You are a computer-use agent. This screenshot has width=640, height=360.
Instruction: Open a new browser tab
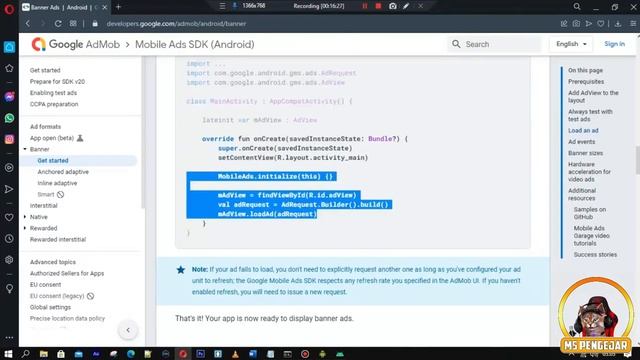[118, 7]
